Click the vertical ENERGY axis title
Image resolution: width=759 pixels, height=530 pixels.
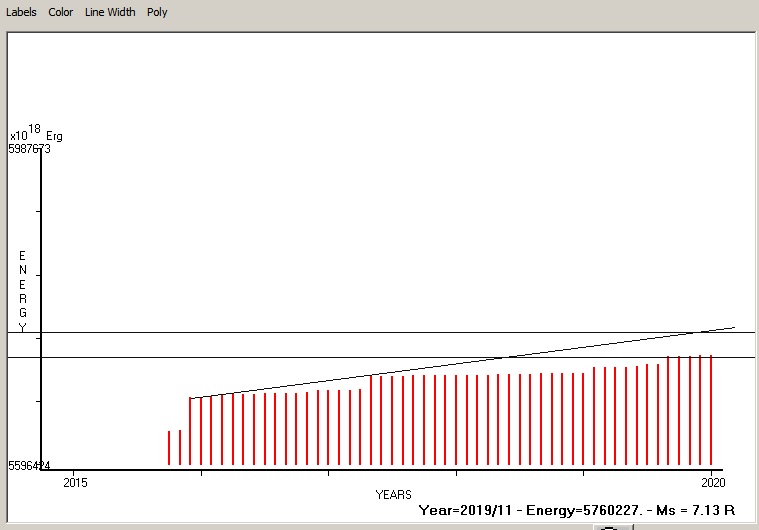22,292
